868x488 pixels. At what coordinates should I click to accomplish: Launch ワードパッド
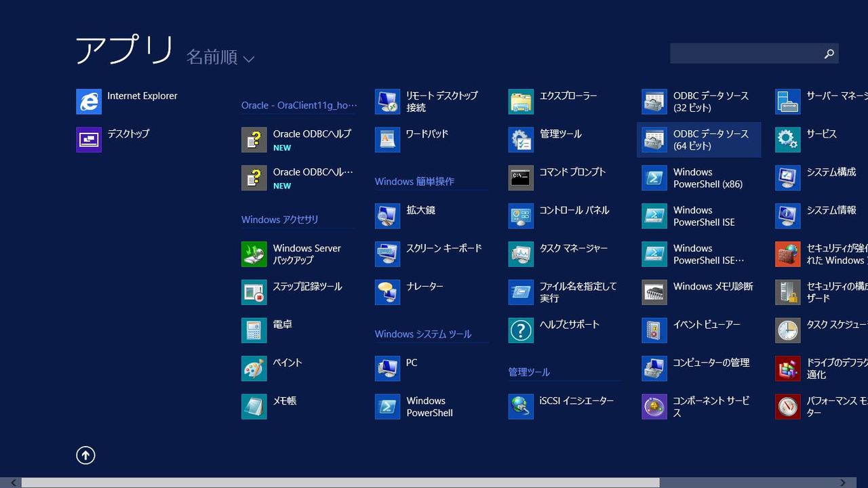(x=412, y=140)
